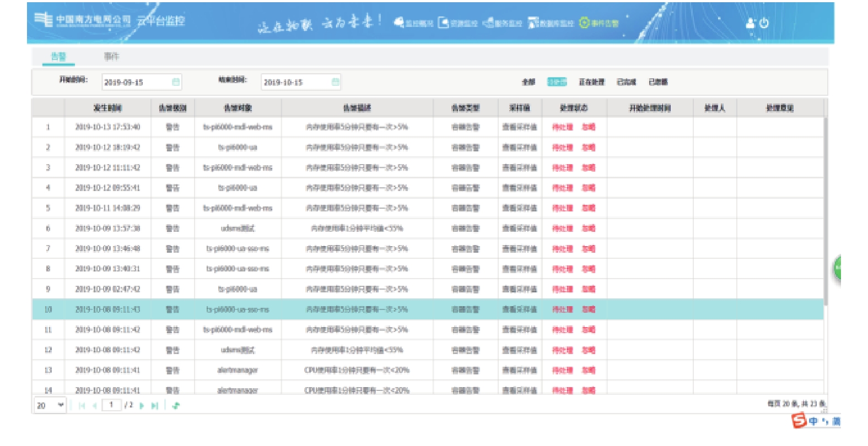Image resolution: width=868 pixels, height=446 pixels.
Task: Click the Sogou input method S icon
Action: point(799,421)
